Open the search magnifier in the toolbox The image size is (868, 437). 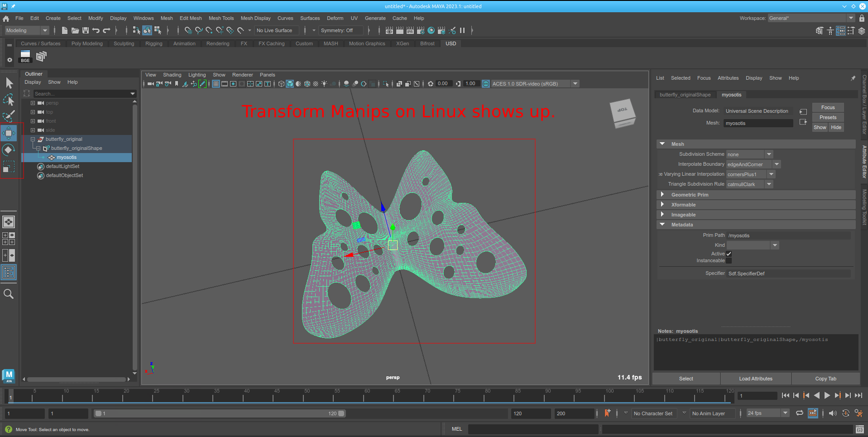[x=9, y=294]
